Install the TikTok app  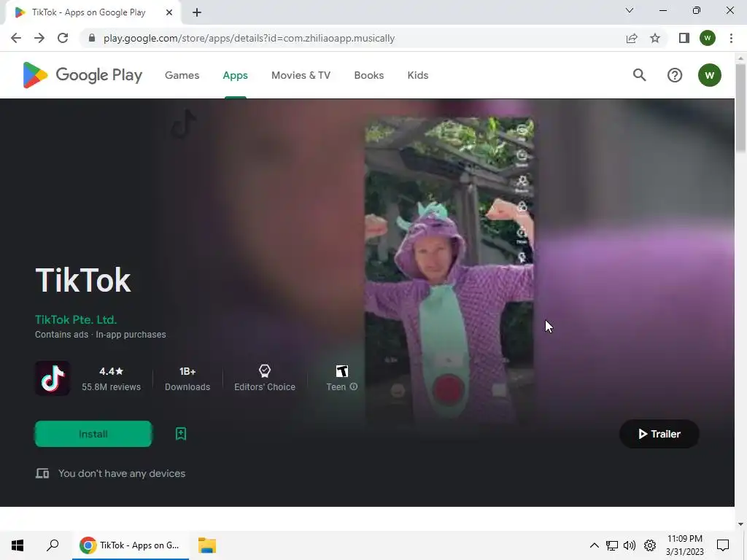[93, 434]
